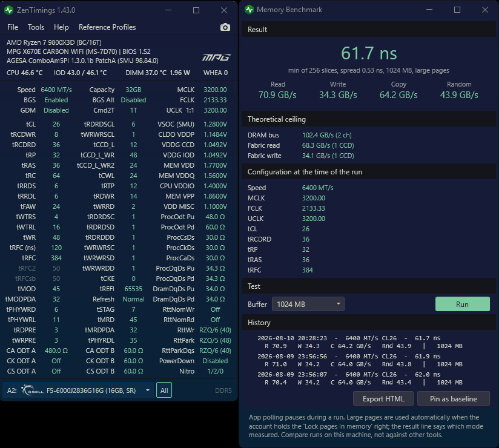Image resolution: width=499 pixels, height=448 pixels.
Task: Click the Memory Benchmark window logo icon
Action: point(249,10)
